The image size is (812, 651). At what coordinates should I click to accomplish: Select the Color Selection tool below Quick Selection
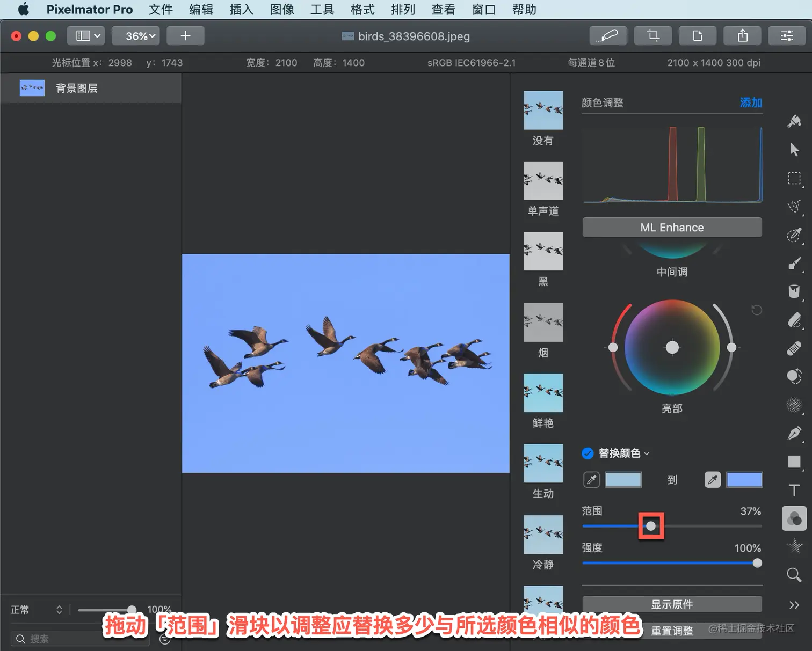point(794,235)
